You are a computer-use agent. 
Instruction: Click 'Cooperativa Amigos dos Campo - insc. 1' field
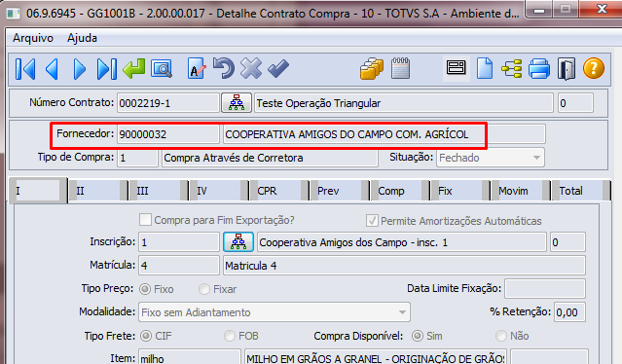(402, 242)
